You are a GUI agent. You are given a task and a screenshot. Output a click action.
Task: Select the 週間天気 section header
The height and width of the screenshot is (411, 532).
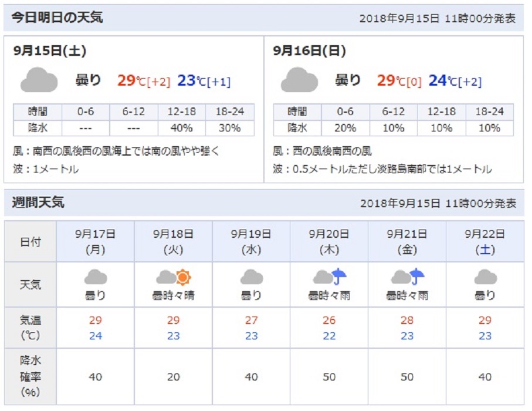point(38,203)
